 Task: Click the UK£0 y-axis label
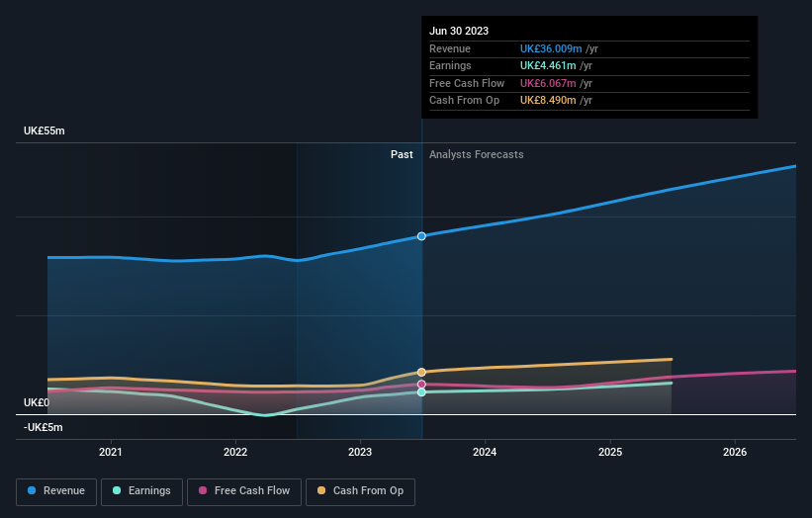(37, 402)
